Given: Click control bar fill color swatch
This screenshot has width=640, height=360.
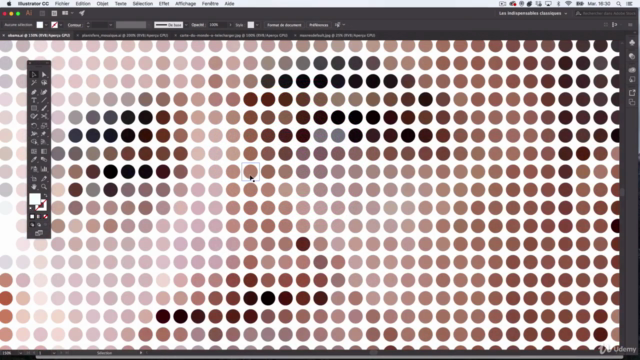Looking at the screenshot, I should 40,25.
